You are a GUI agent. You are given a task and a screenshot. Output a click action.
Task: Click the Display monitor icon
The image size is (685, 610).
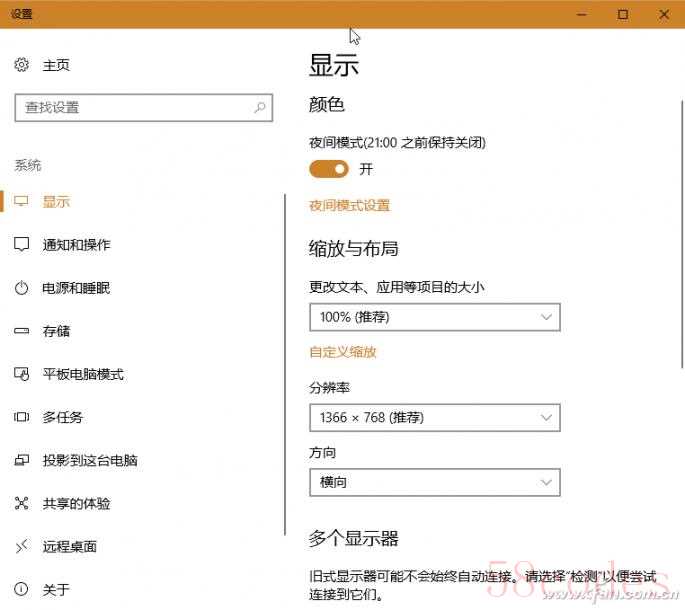click(x=22, y=202)
